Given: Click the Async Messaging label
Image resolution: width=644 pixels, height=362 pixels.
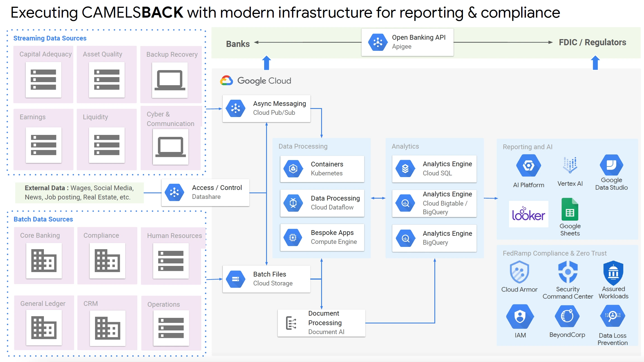Looking at the screenshot, I should click(x=280, y=104).
